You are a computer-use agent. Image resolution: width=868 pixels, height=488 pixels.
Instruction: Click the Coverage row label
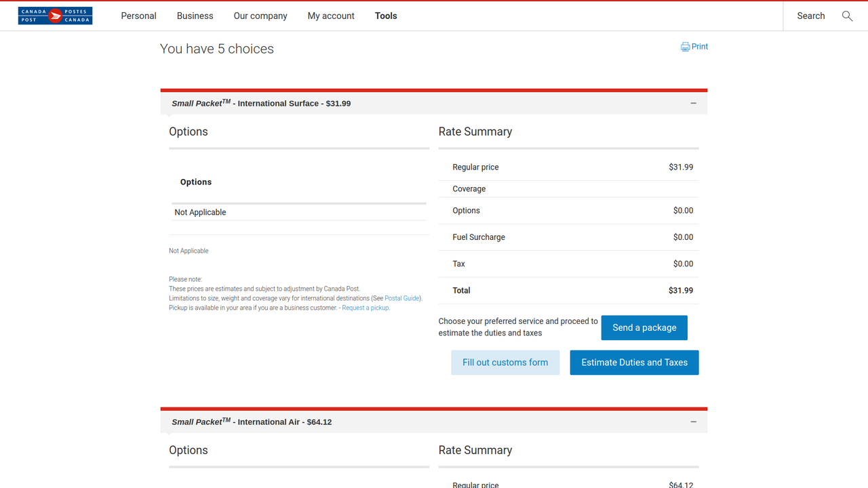[469, 189]
